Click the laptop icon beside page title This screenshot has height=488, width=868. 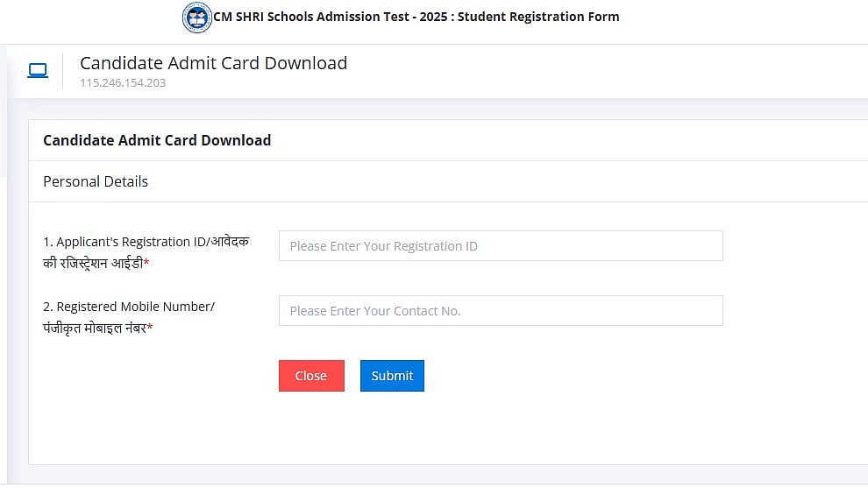38,70
